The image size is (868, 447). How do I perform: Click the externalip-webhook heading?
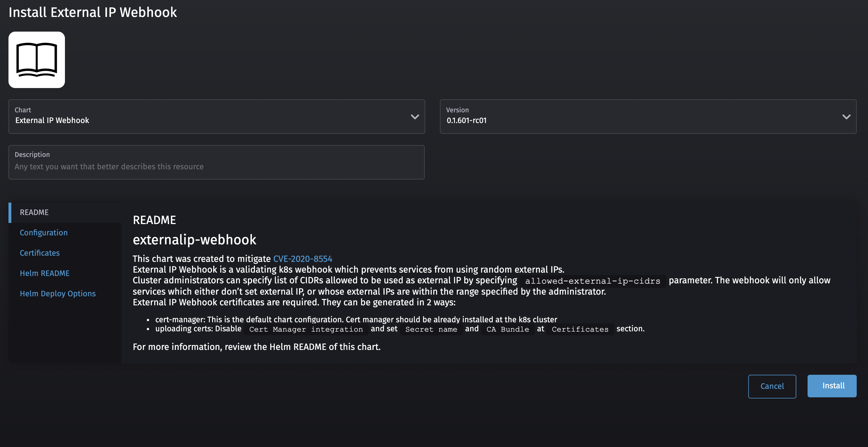click(x=195, y=240)
